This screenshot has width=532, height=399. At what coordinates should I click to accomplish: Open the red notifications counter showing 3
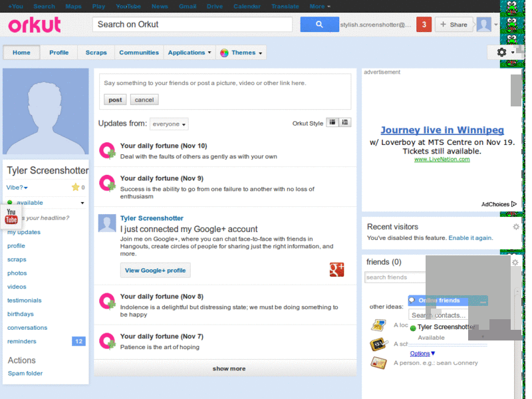tap(424, 25)
